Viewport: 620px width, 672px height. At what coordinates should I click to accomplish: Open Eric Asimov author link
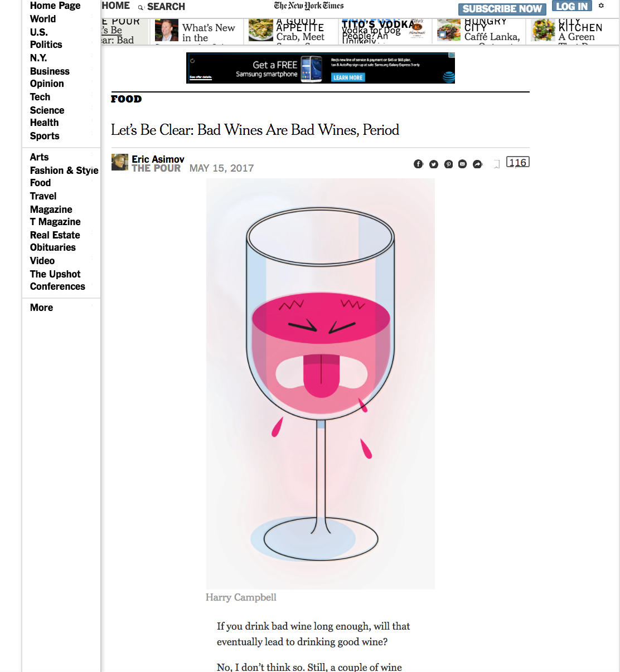click(158, 159)
